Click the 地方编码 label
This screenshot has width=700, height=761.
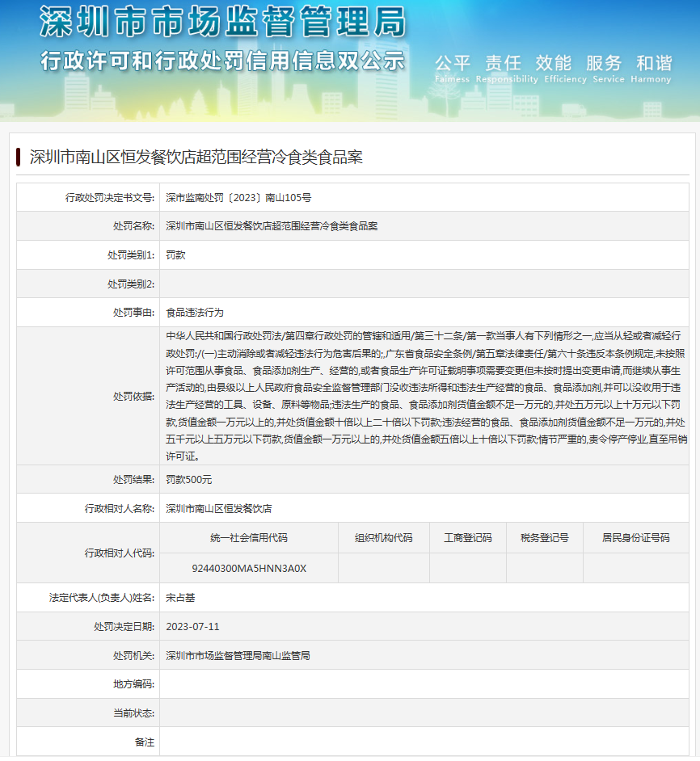coord(133,684)
